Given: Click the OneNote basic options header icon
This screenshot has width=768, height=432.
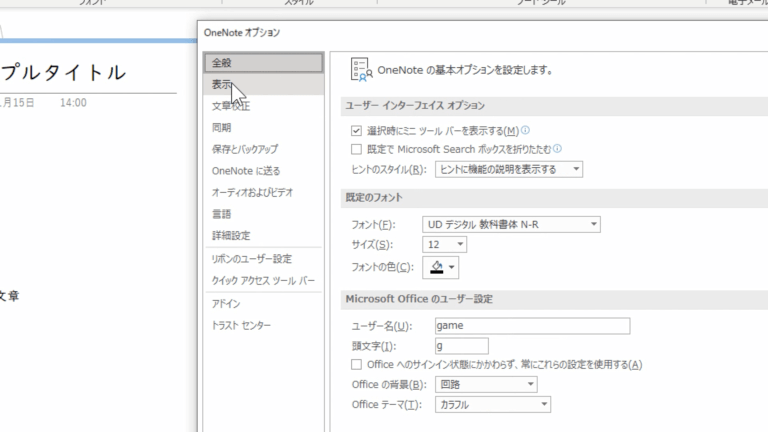Looking at the screenshot, I should (361, 69).
